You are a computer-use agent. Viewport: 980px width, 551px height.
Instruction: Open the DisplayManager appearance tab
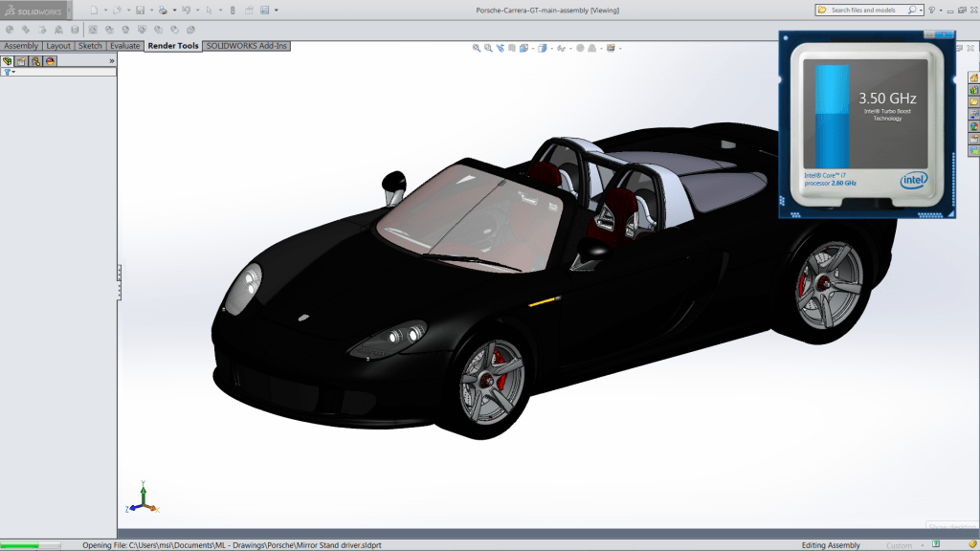[50, 60]
